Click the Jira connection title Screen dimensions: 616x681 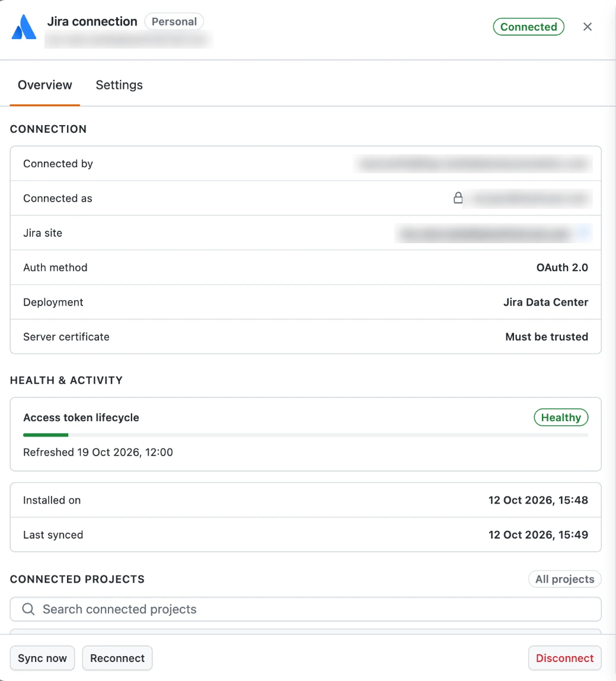coord(92,22)
